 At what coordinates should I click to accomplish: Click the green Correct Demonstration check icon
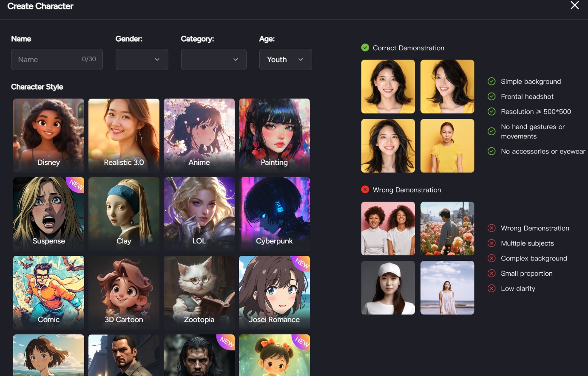pyautogui.click(x=365, y=48)
